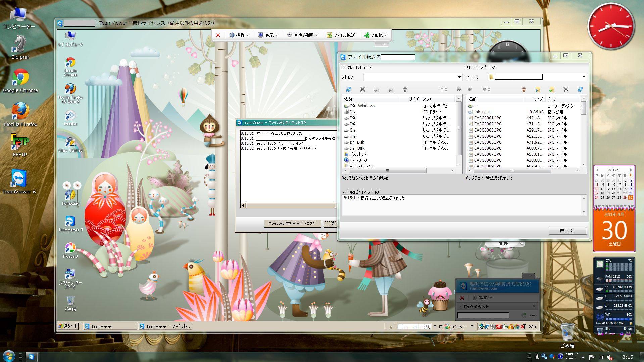Expand the remote アドレス combo box
The height and width of the screenshot is (362, 644).
click(x=584, y=77)
